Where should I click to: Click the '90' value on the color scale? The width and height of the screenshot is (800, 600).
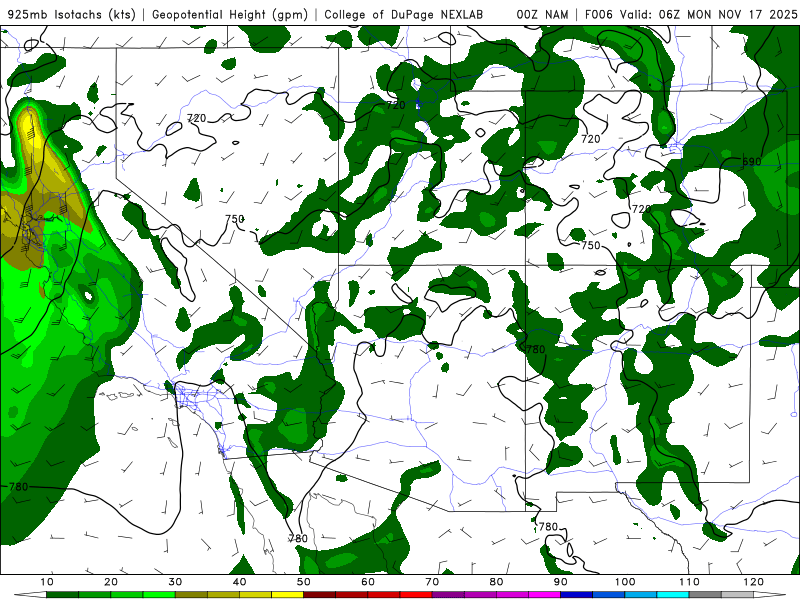tap(561, 582)
